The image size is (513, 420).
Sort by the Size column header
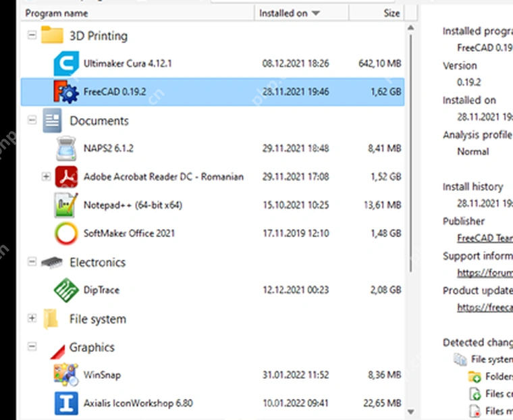pyautogui.click(x=377, y=13)
